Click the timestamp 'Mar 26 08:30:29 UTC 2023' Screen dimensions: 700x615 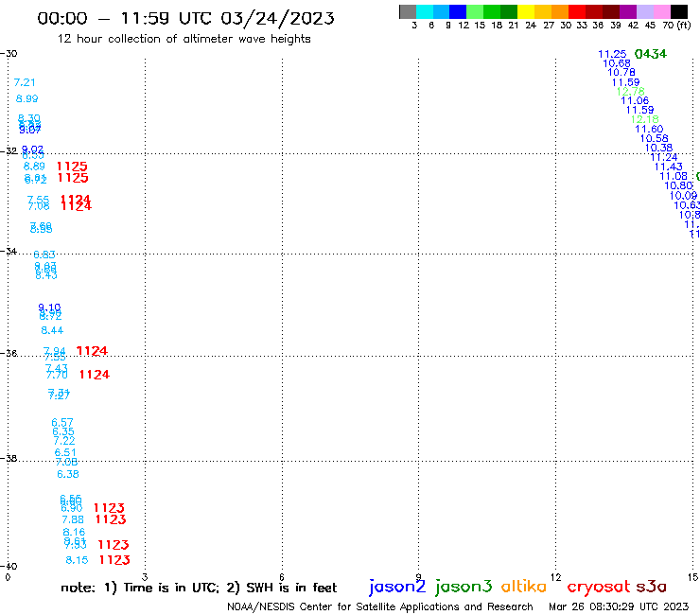(619, 606)
